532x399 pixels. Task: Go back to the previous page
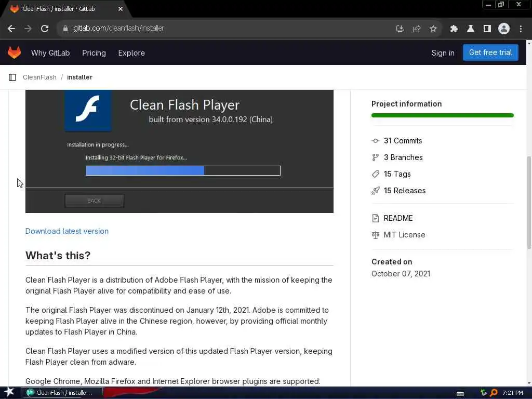11,29
